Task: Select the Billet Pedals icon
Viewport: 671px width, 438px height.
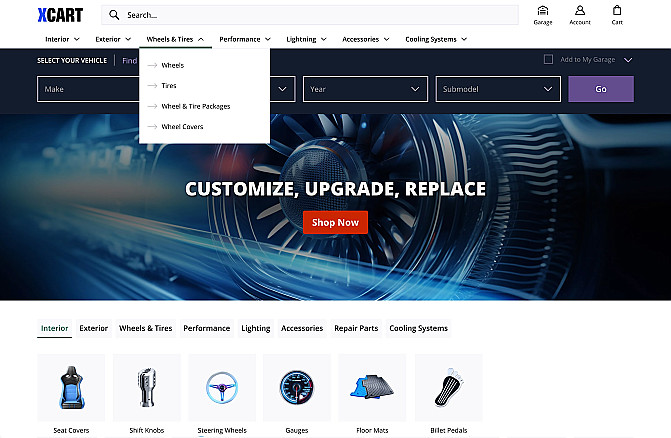Action: tap(448, 388)
